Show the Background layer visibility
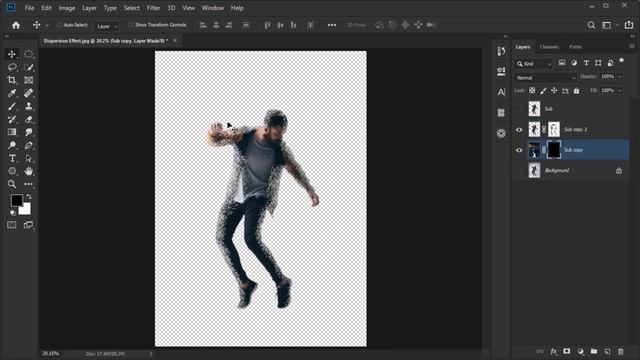This screenshot has width=640, height=360. click(x=519, y=171)
